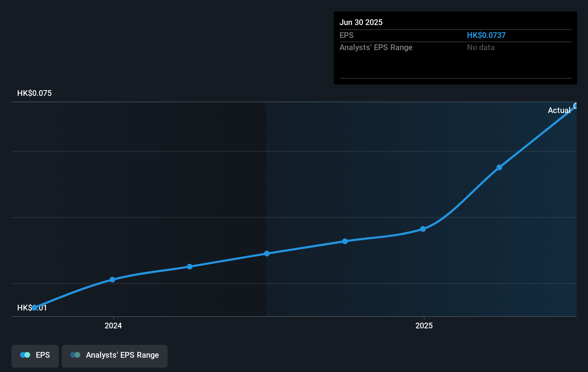Click the data point before the 2025 gridline
Viewport: 588px width, 372px height.
coord(423,229)
